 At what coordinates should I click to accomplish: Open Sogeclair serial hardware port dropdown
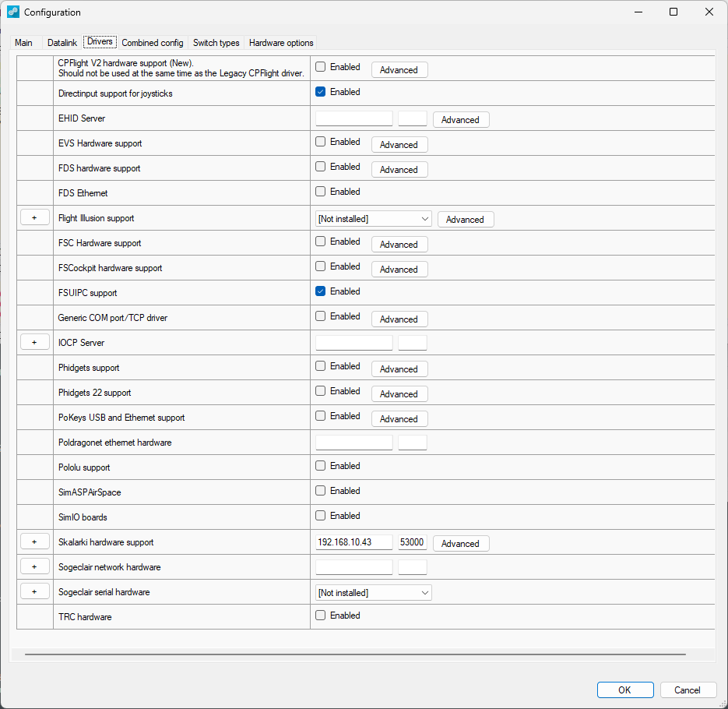tap(373, 593)
